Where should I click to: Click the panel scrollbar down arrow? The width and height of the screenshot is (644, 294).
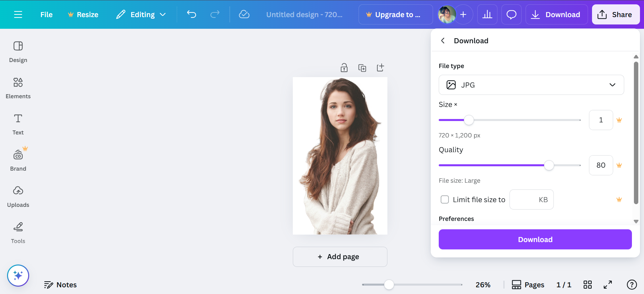636,222
